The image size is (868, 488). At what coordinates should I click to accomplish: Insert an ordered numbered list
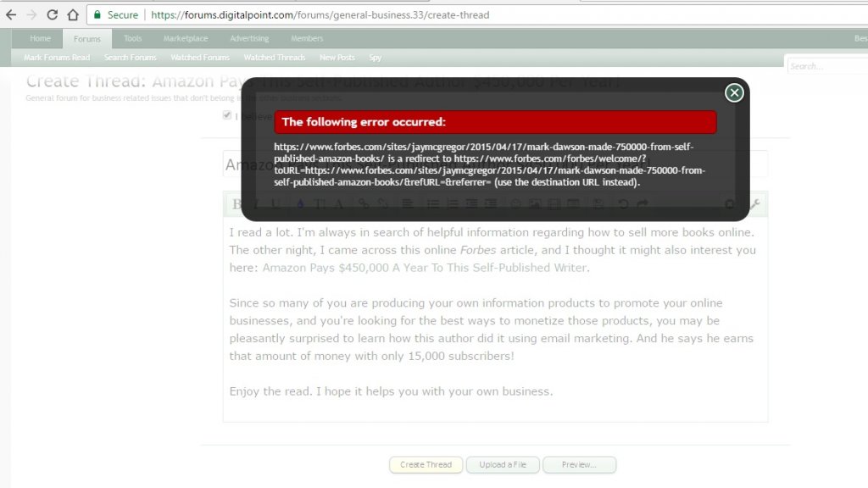pos(453,204)
